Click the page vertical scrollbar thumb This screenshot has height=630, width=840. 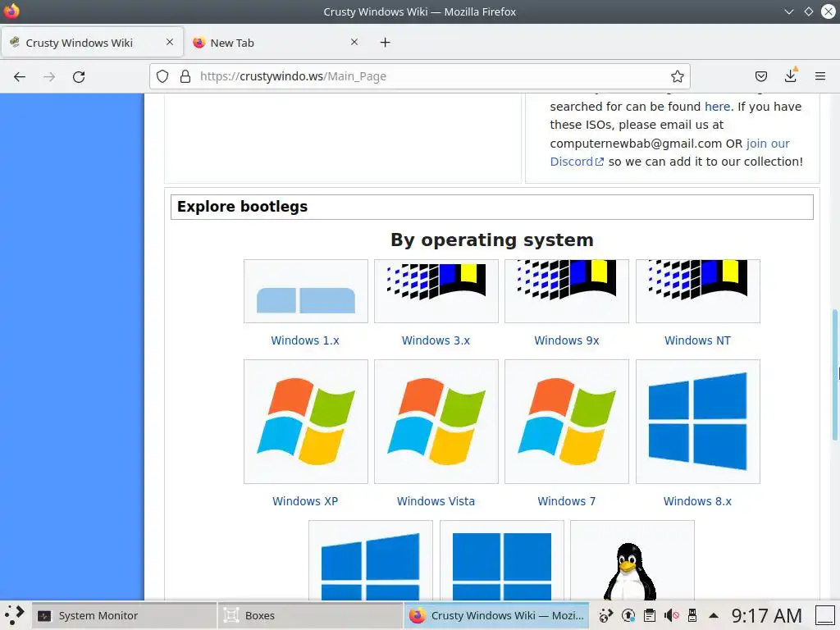pyautogui.click(x=834, y=375)
